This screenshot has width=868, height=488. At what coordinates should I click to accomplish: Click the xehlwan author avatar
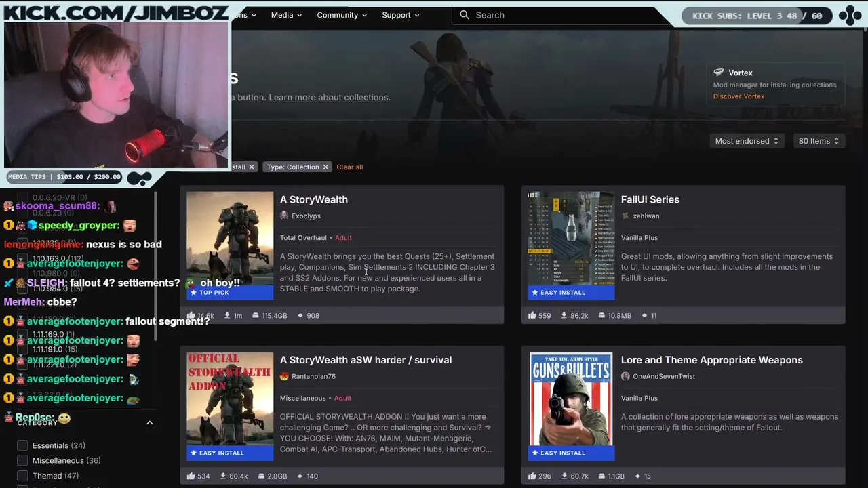[625, 216]
